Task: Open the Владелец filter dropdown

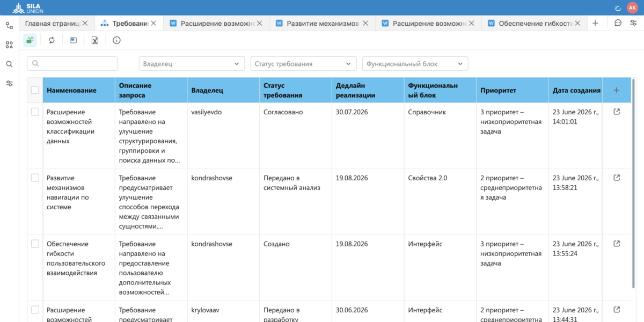Action: click(x=192, y=63)
